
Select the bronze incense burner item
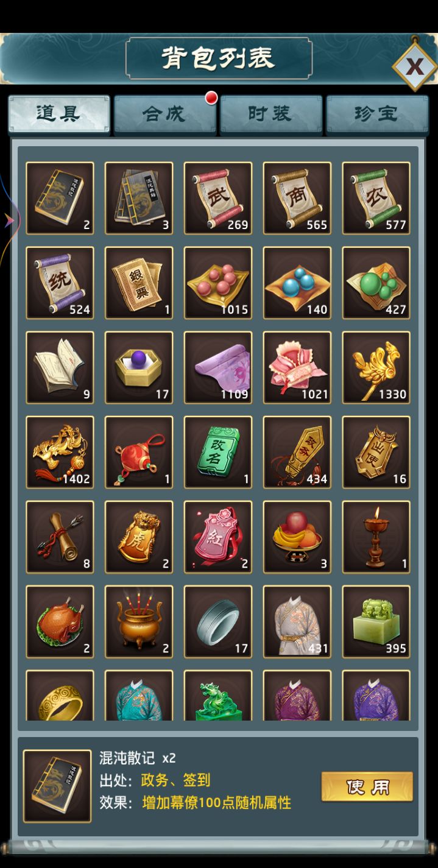139,621
